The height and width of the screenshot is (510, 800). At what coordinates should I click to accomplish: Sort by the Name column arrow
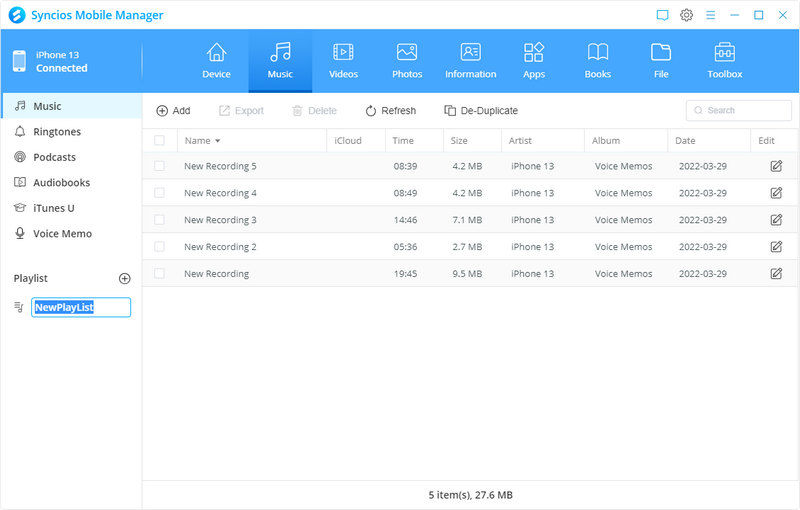coord(217,141)
